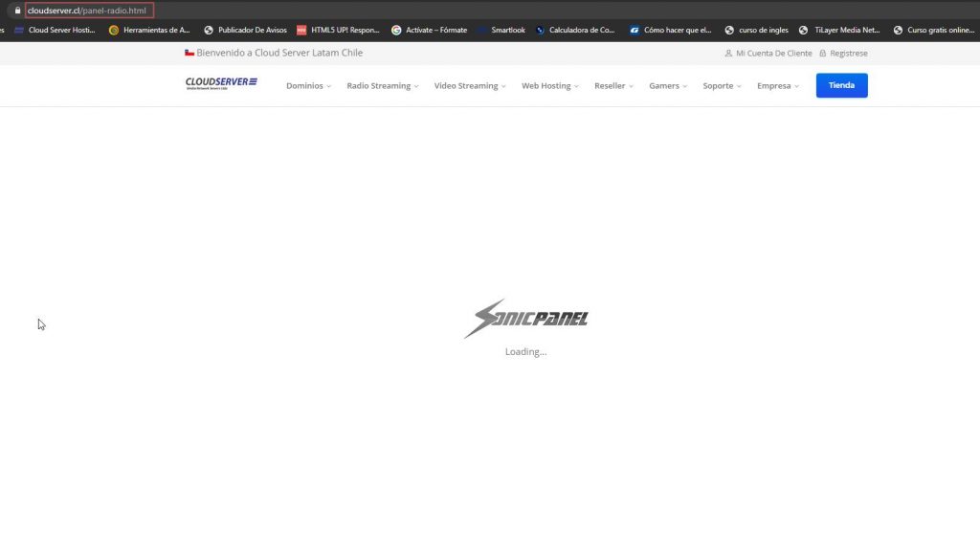Click Google favicon of Actívate bookmark

point(396,30)
